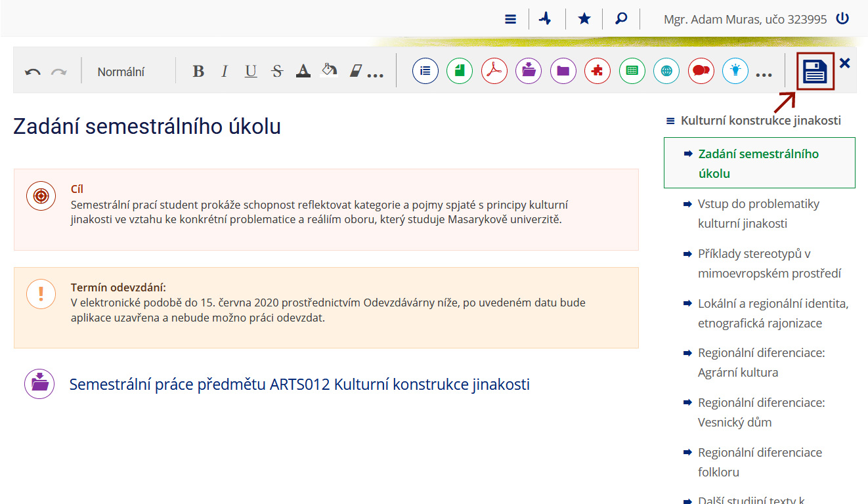Click the red target icon beside Cíl
The image size is (868, 504).
(x=41, y=196)
